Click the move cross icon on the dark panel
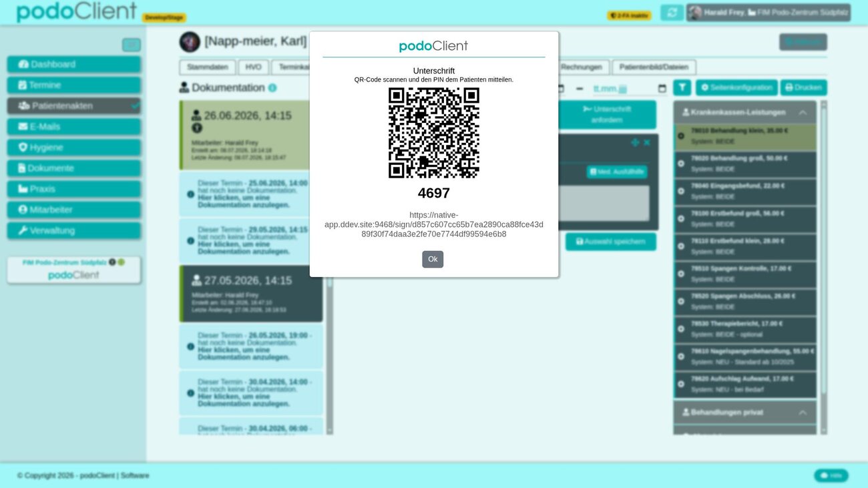Viewport: 868px width, 488px height. pyautogui.click(x=635, y=143)
